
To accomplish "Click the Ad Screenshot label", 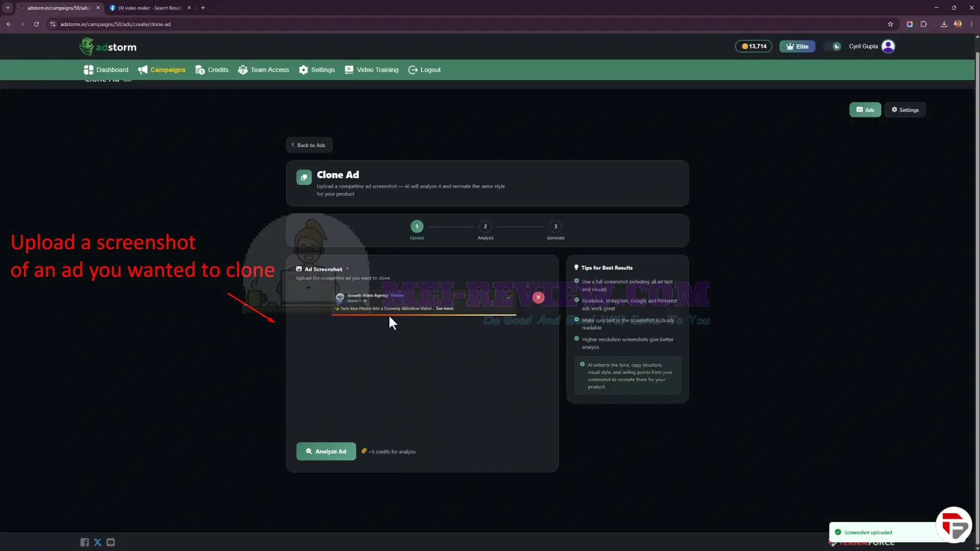I will pos(323,269).
